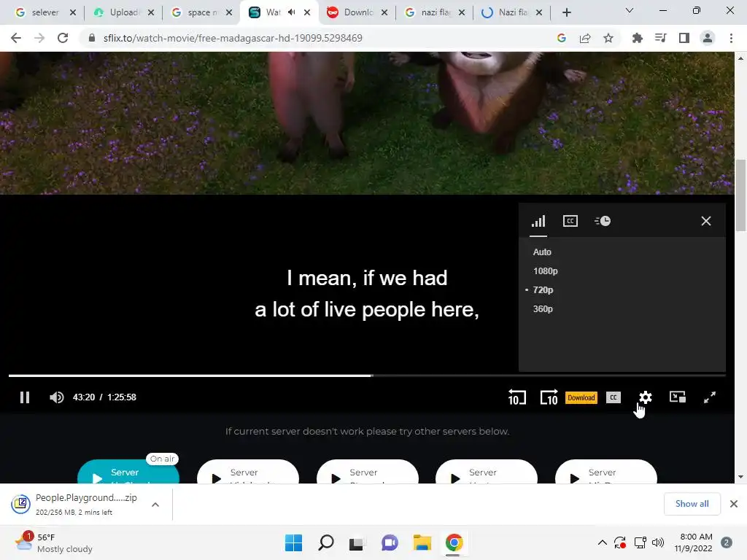Open taskbar search
The image size is (747, 560).
(x=326, y=542)
